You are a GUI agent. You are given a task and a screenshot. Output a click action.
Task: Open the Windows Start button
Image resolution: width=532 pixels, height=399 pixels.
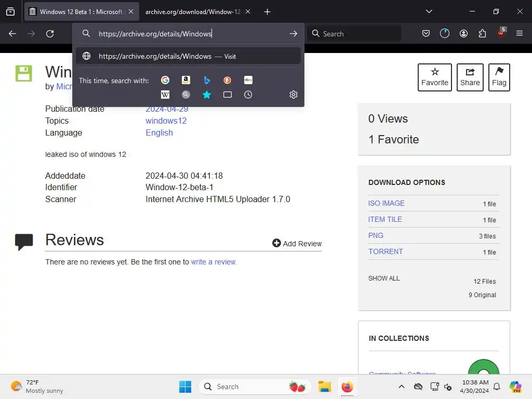(x=185, y=387)
